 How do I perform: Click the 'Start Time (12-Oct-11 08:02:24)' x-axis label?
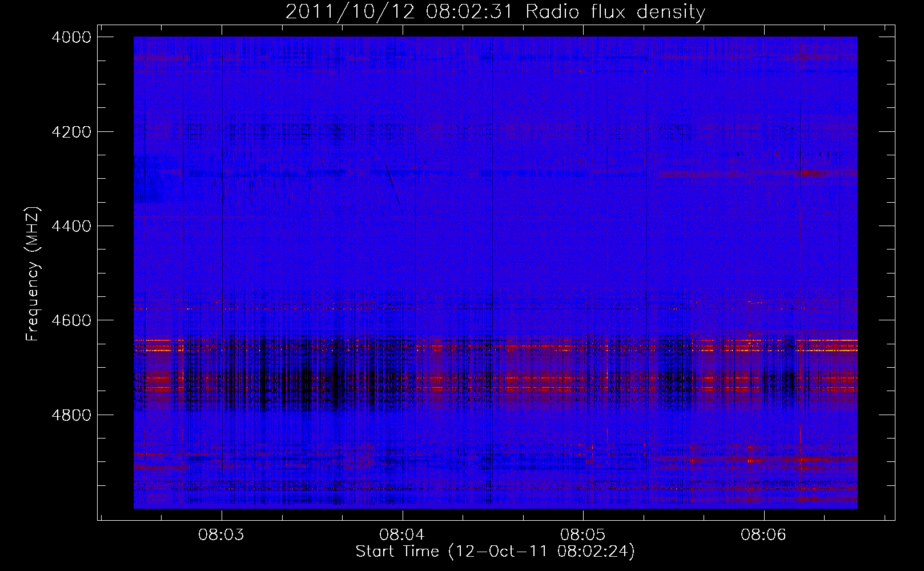tap(495, 552)
